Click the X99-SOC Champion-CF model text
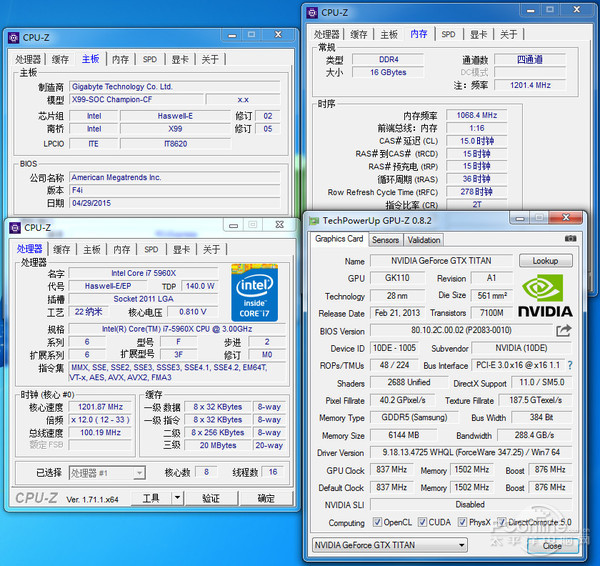600x566 pixels. point(112,99)
